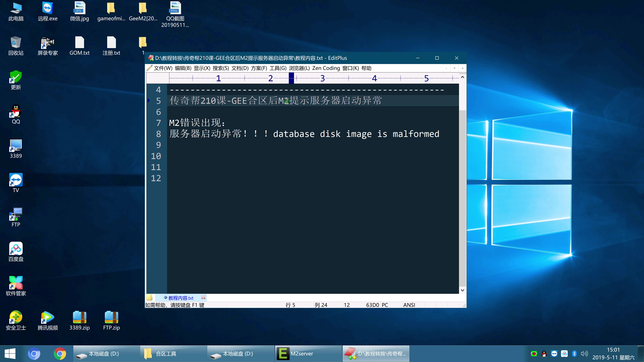
Task: Open 显示(X) menu
Action: pos(202,68)
